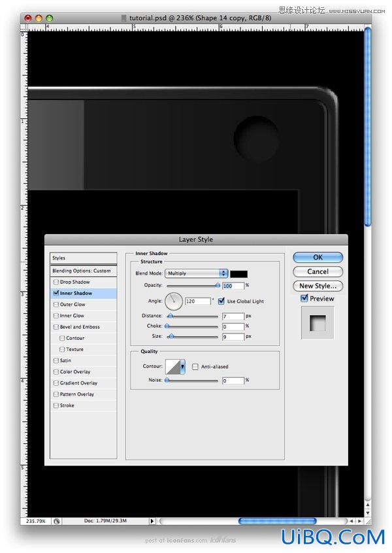392x553 pixels.
Task: Open the Doc info arrow menu
Action: pyautogui.click(x=152, y=521)
